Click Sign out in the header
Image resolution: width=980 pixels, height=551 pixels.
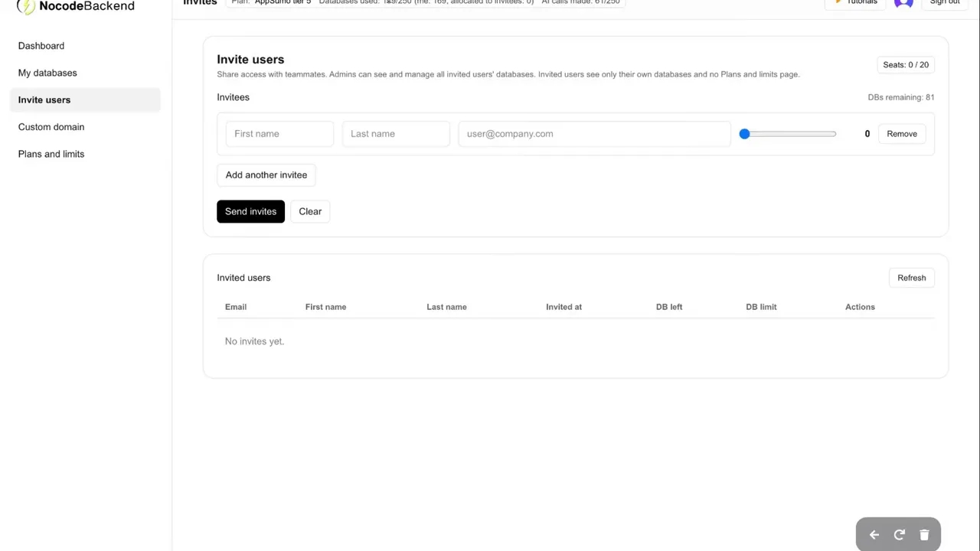click(x=944, y=3)
